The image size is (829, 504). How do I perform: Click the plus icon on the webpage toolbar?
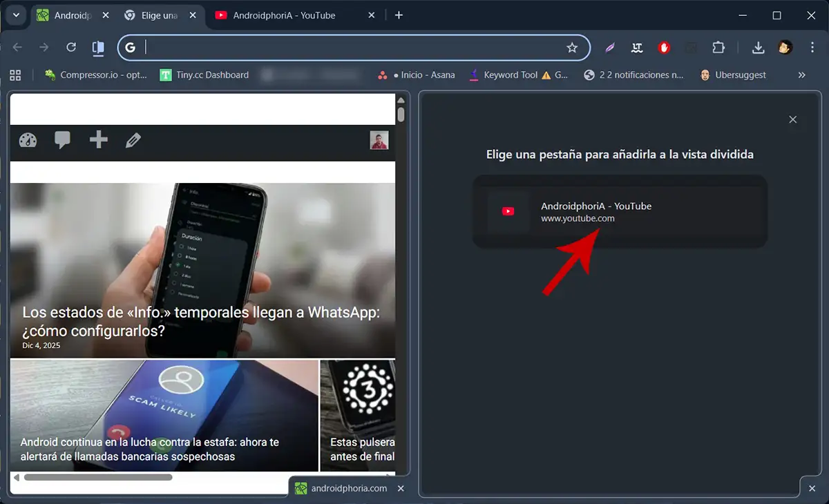pyautogui.click(x=97, y=140)
